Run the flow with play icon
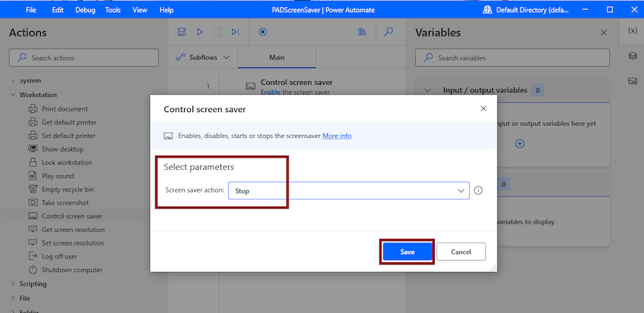 (x=199, y=32)
